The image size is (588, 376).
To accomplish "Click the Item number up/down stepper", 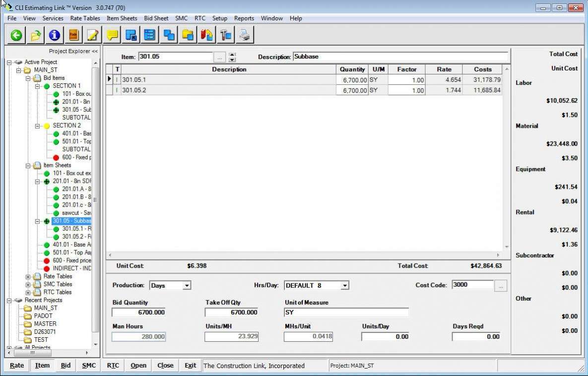I will click(232, 57).
